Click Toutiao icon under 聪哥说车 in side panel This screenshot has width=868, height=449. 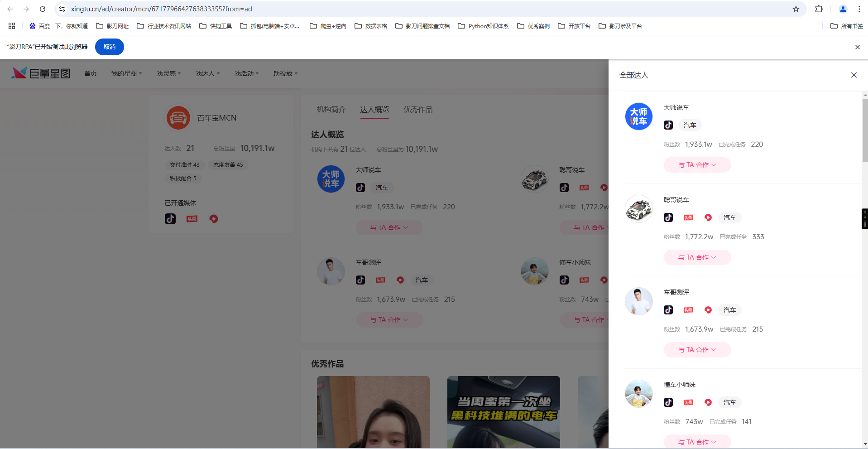tap(688, 217)
